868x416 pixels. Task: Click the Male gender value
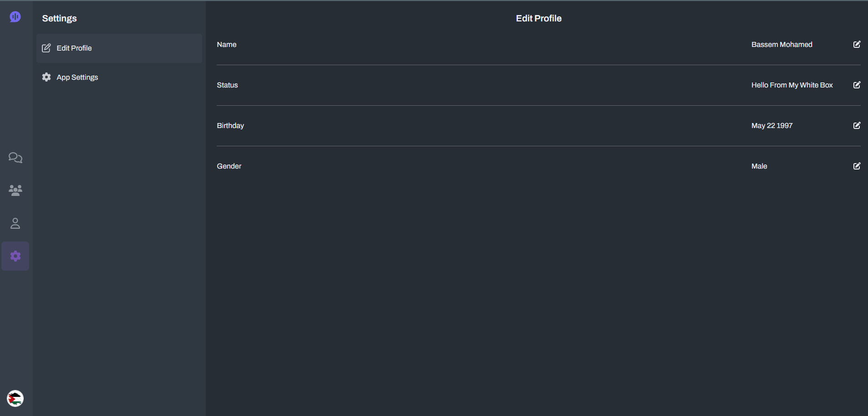click(759, 166)
